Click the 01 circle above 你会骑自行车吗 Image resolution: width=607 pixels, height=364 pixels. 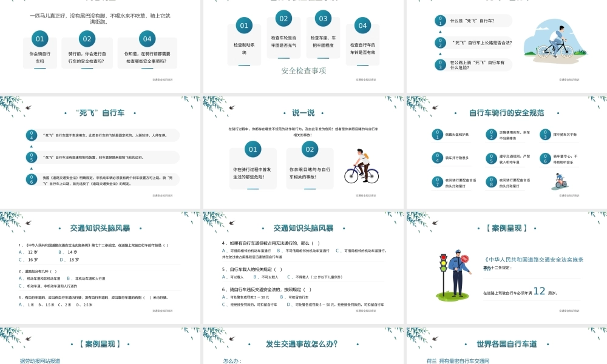[x=40, y=39]
